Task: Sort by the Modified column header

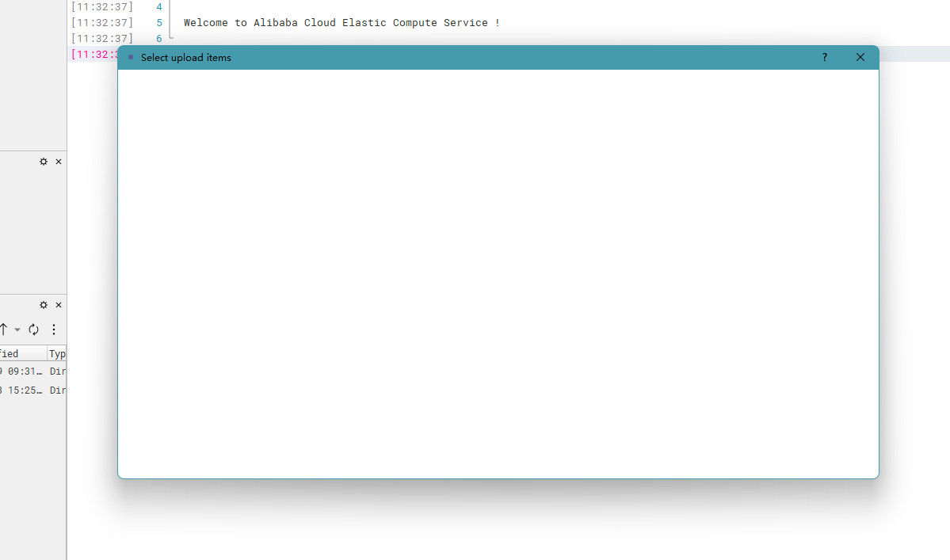Action: [23, 353]
